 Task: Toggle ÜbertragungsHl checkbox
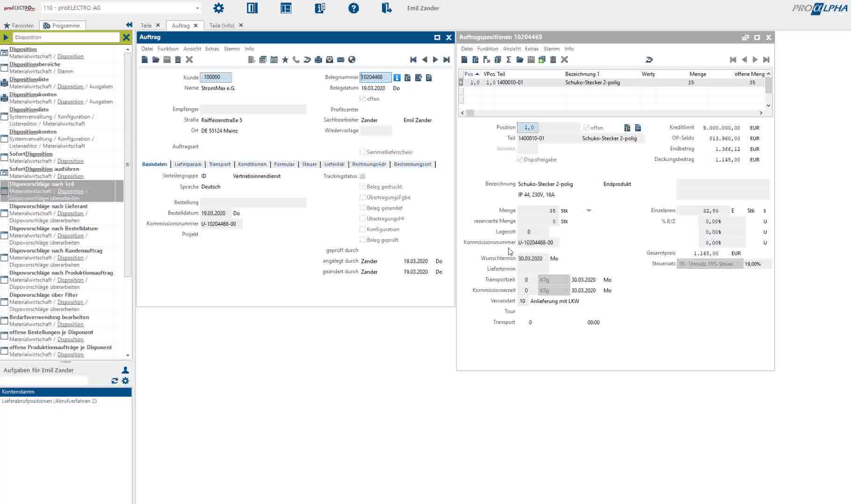click(x=362, y=218)
